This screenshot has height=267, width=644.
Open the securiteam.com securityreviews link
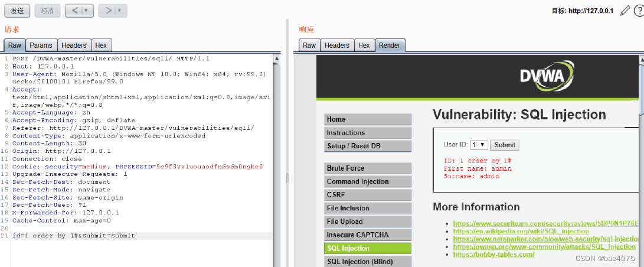pyautogui.click(x=546, y=223)
